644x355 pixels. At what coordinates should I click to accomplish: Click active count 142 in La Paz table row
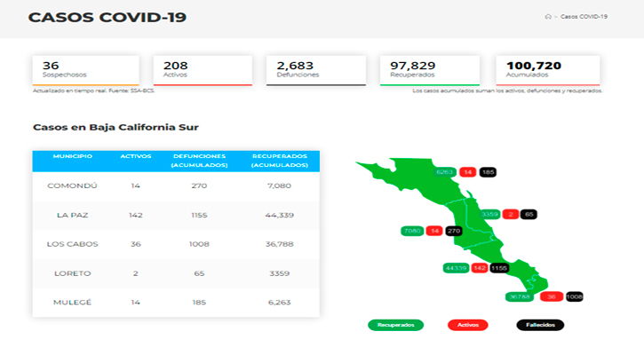136,215
